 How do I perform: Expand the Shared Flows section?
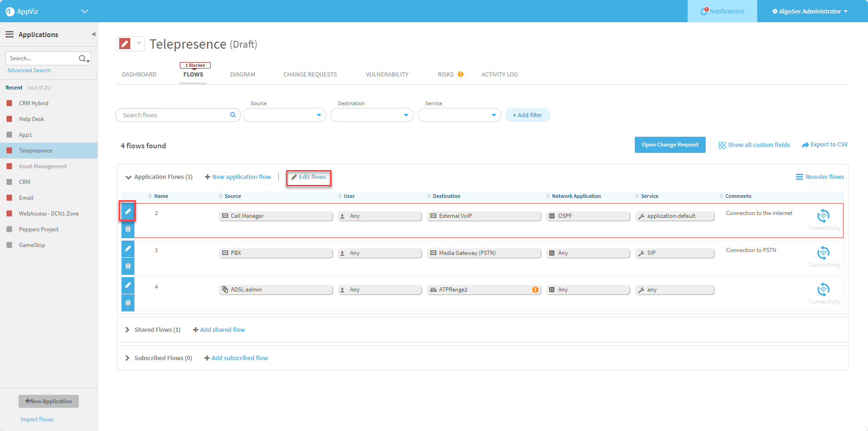click(128, 330)
